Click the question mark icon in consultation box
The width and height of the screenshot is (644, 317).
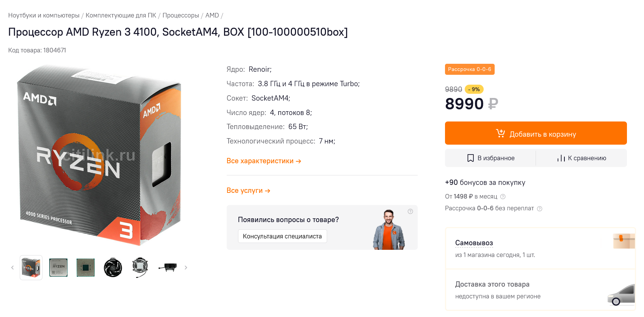click(410, 211)
